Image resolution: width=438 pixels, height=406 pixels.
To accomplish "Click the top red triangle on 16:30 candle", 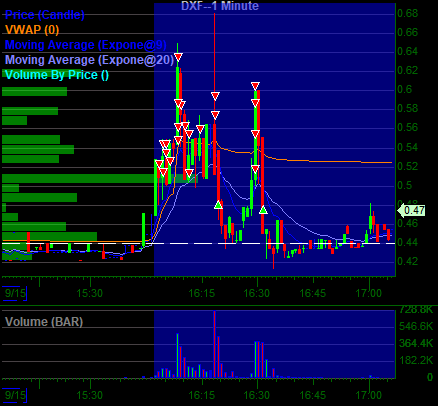I will click(255, 86).
